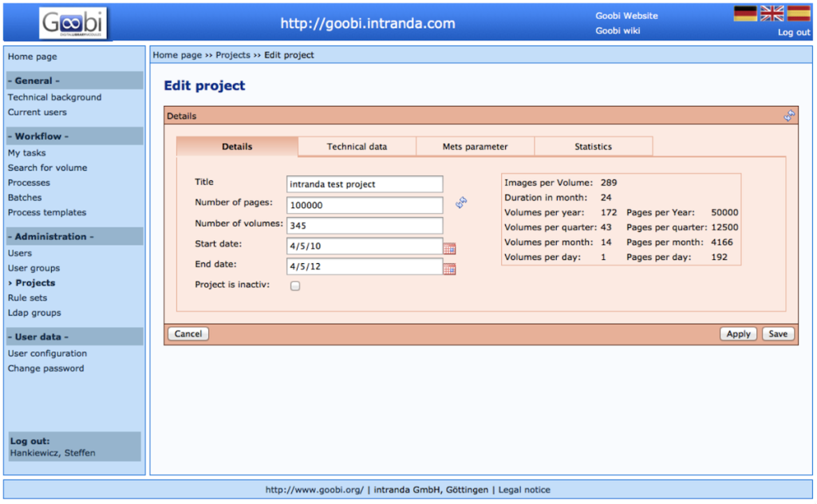Switch language with the Spanish flag
Viewport: 817px width, 504px height.
[799, 13]
